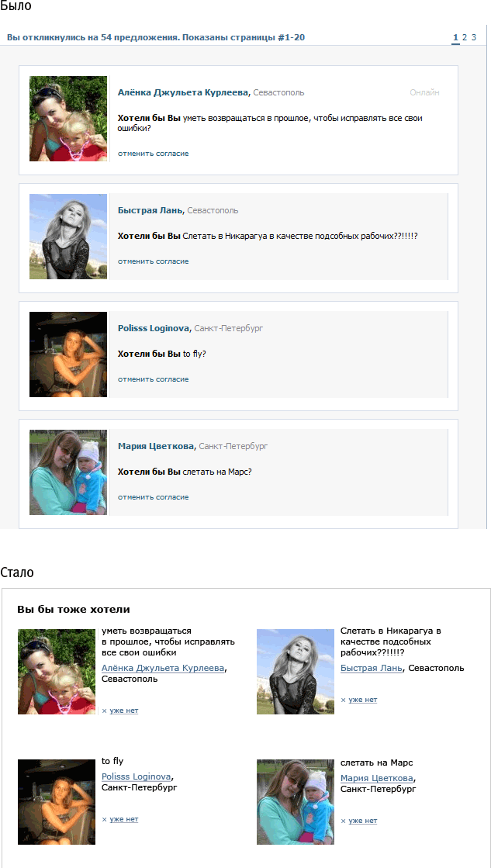This screenshot has height=868, width=491.
Task: Open Алёнка Джульета Курлеева profile name in top list
Action: [183, 92]
